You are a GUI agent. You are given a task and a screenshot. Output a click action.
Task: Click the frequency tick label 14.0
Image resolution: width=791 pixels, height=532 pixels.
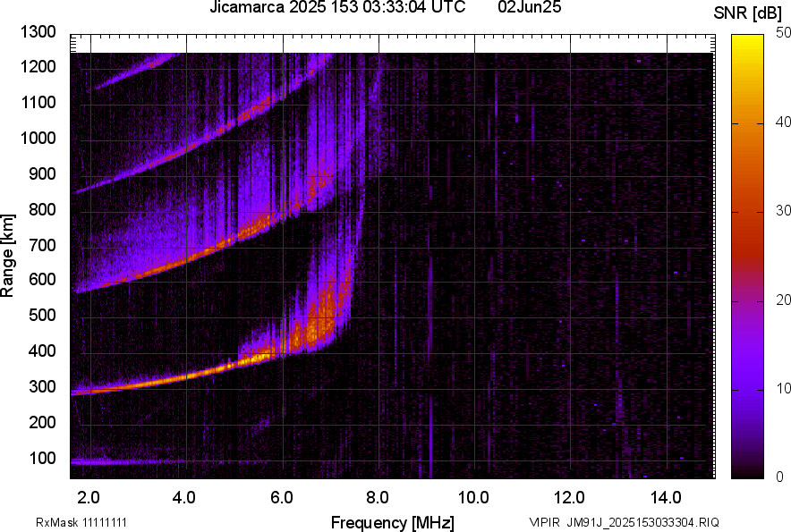666,498
